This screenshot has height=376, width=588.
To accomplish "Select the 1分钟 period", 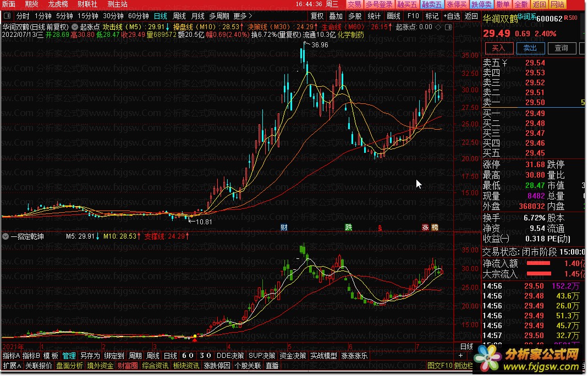I will click(x=43, y=16).
